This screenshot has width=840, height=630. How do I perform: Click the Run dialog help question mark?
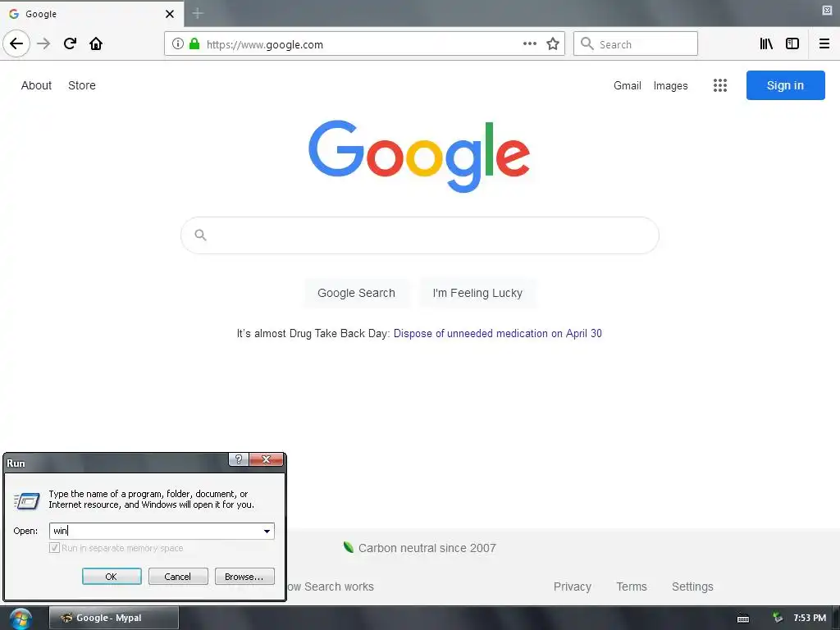tap(239, 459)
